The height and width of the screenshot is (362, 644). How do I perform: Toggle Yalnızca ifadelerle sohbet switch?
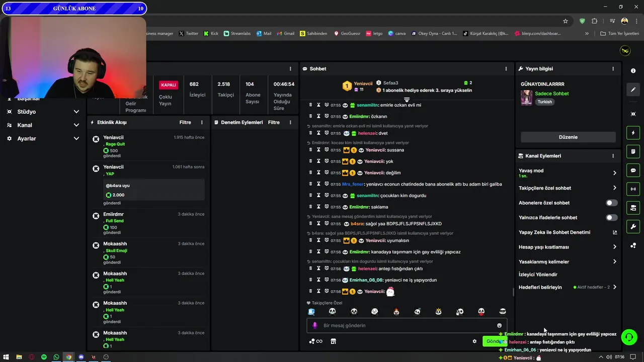click(x=611, y=218)
